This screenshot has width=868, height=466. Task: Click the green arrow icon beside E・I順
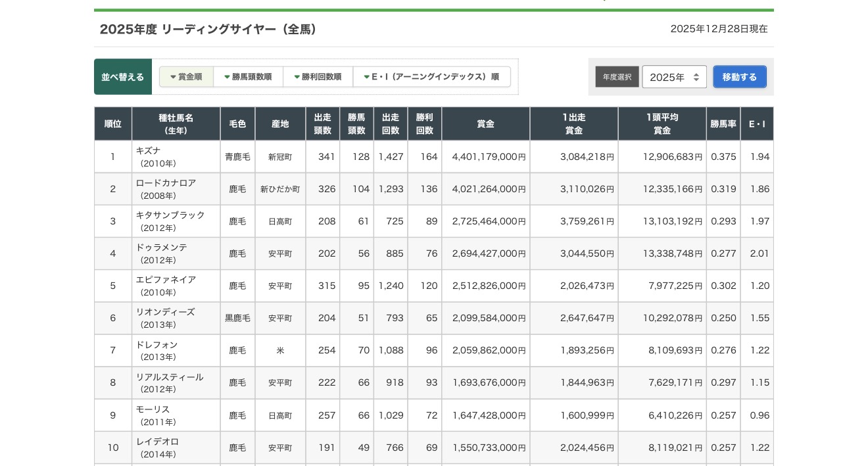(367, 77)
